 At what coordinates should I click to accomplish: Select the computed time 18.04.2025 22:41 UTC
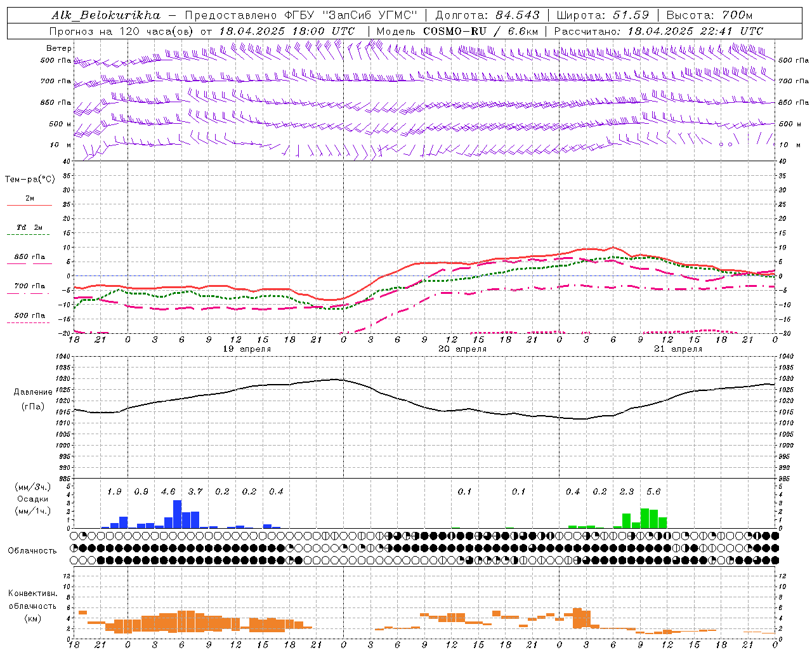[695, 31]
